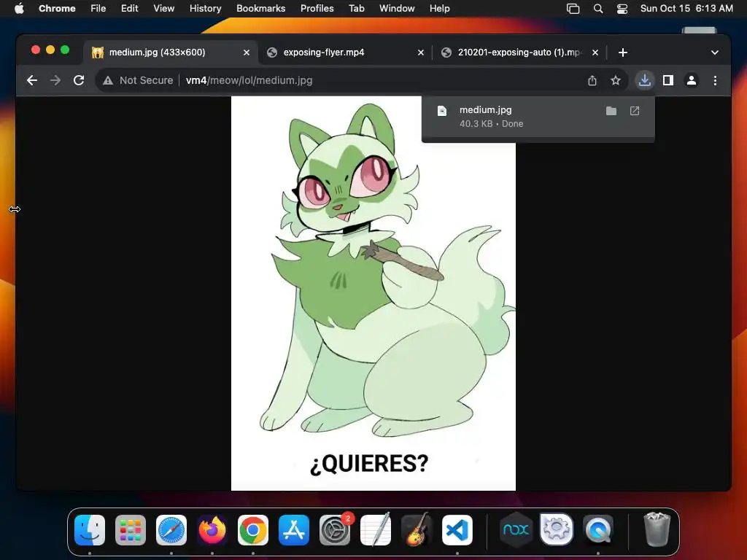Close the exposing-flyer.mp4 tab
Viewport: 747px width, 560px height.
point(421,52)
